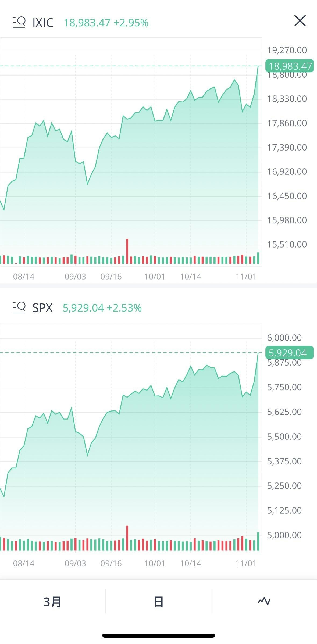Click the 6,000.00 label on SPX price axis
The width and height of the screenshot is (317, 644).
(x=284, y=338)
